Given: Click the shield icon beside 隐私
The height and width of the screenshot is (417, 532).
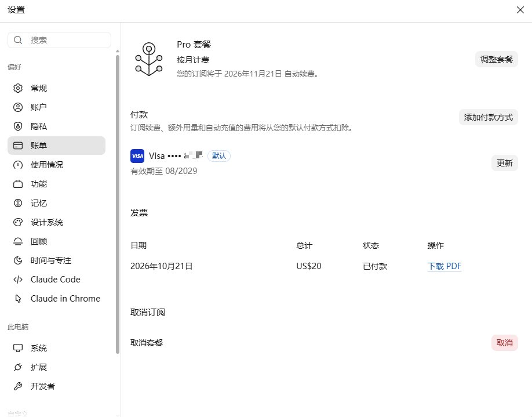Looking at the screenshot, I should 17,126.
